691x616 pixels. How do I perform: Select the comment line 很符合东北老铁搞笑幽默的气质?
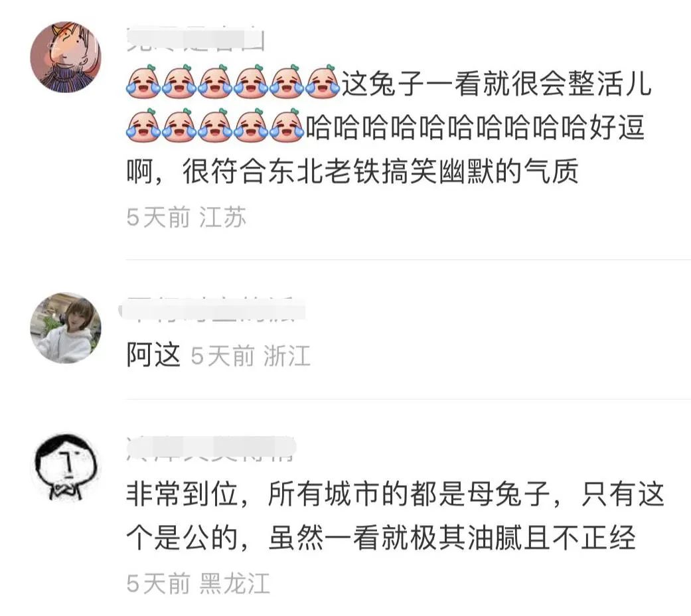pyautogui.click(x=380, y=171)
